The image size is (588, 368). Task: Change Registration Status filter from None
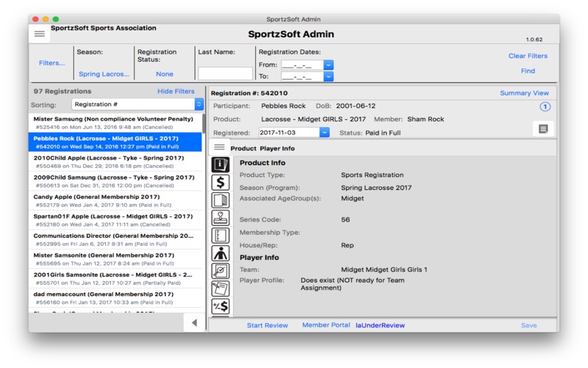[x=165, y=74]
